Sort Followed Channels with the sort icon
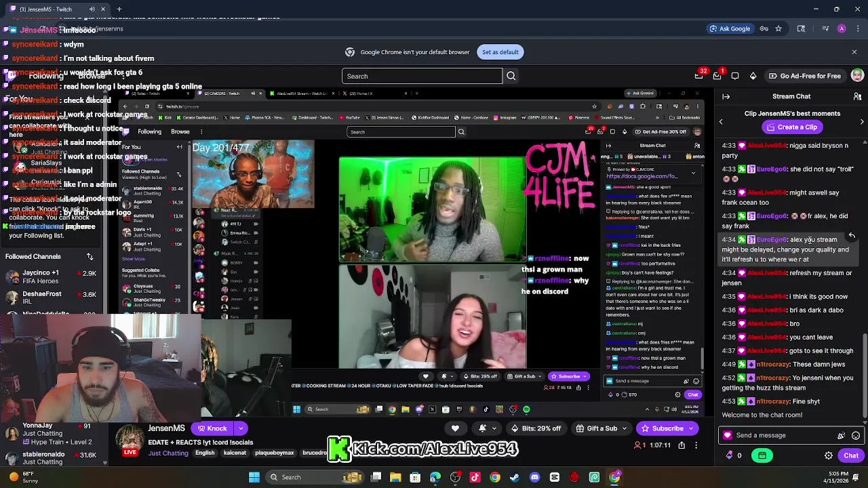This screenshot has height=488, width=868. (90, 256)
